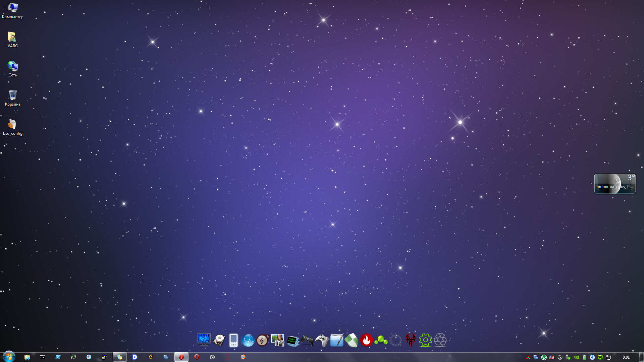This screenshot has width=644, height=362.
Task: Open the monitor icon in the dock
Action: point(204,340)
